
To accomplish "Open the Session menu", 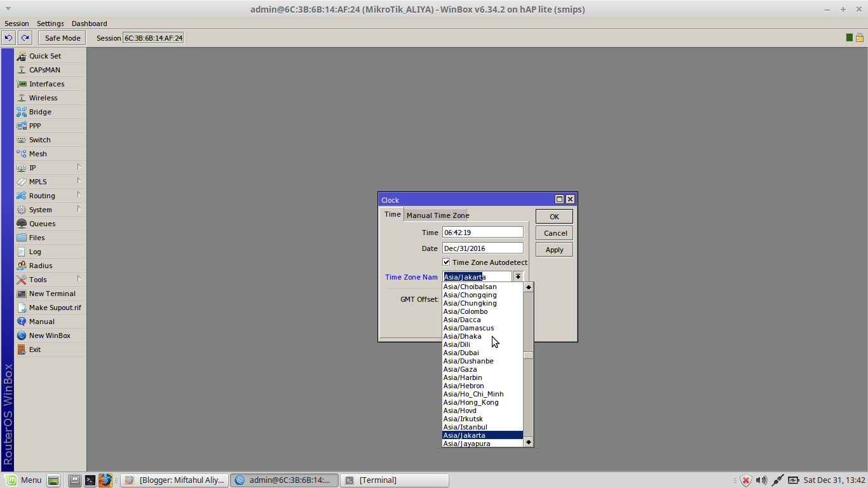I will coord(17,24).
